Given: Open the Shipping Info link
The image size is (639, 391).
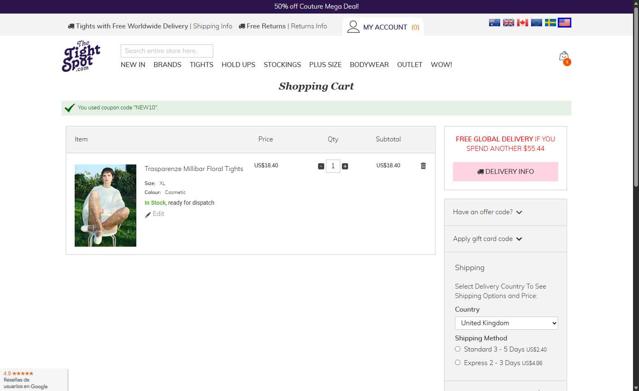Looking at the screenshot, I should pyautogui.click(x=212, y=26).
